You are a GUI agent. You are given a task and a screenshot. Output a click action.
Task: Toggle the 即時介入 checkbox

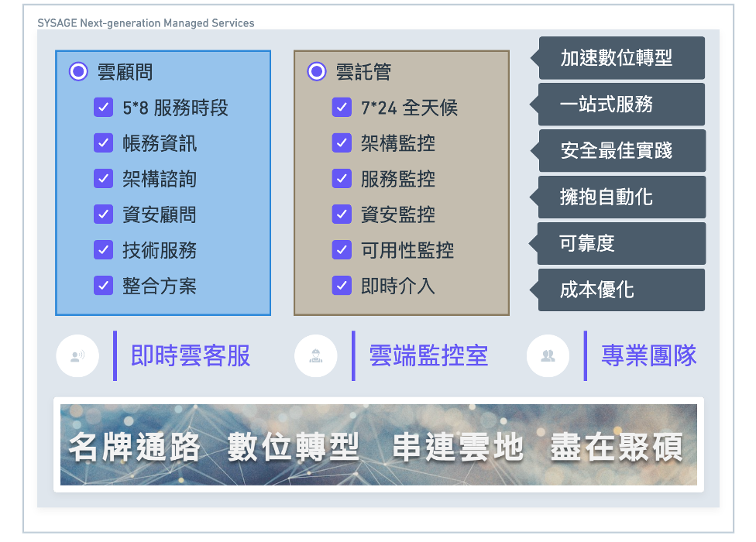coord(342,286)
